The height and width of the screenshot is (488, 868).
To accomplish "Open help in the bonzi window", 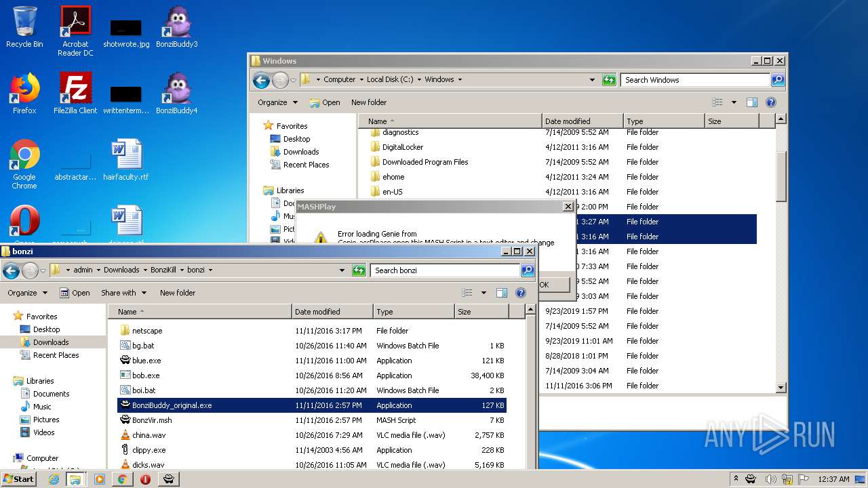I will 521,293.
